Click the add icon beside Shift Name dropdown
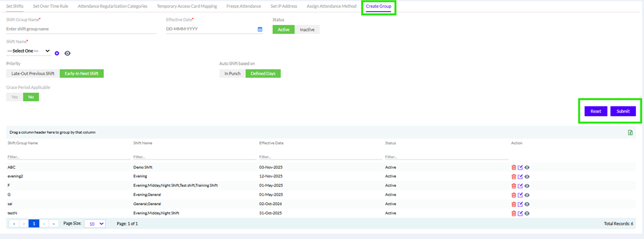This screenshot has height=239, width=644. (57, 53)
